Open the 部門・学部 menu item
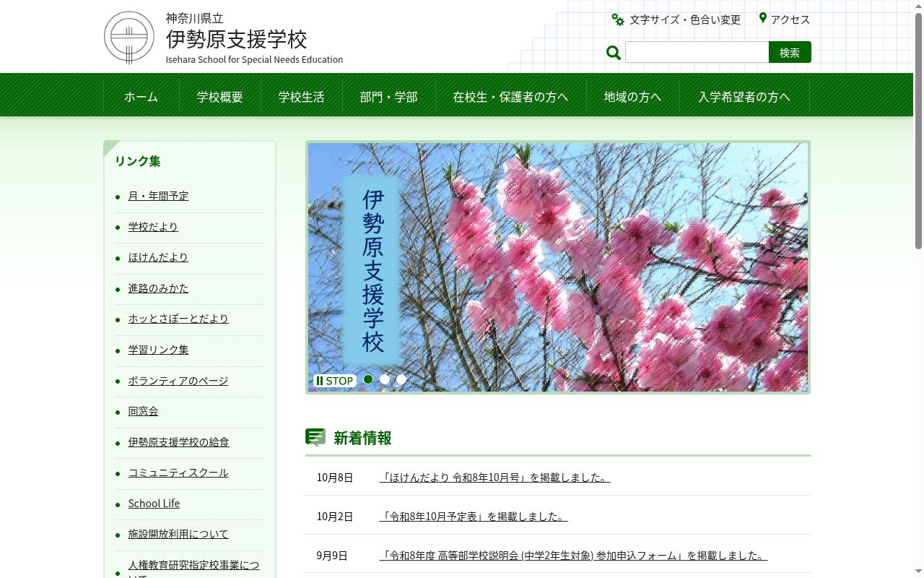The height and width of the screenshot is (578, 924). click(x=389, y=97)
